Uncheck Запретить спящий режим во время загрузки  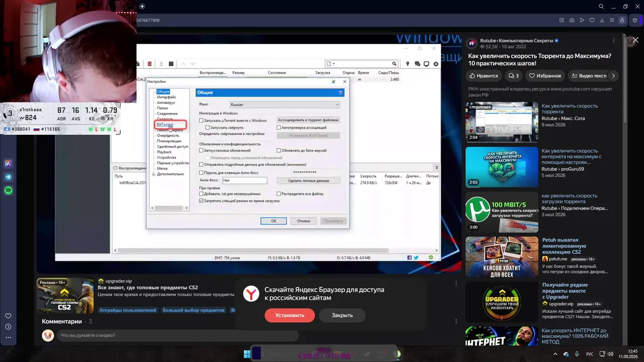201,201
